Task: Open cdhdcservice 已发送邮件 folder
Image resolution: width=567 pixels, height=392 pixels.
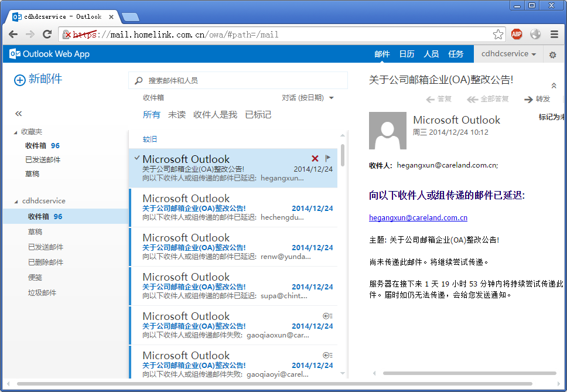Action: (46, 247)
